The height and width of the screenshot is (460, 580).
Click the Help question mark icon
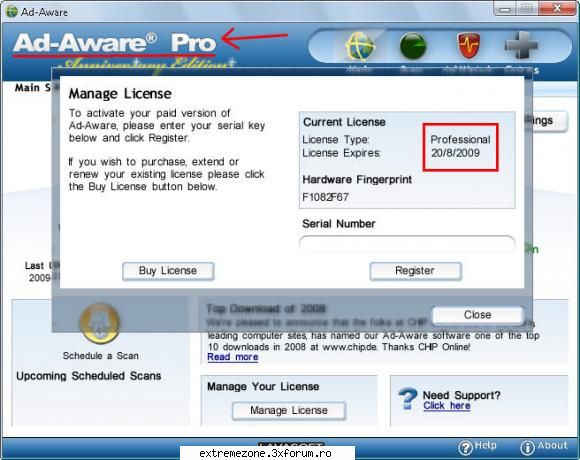pos(465,448)
